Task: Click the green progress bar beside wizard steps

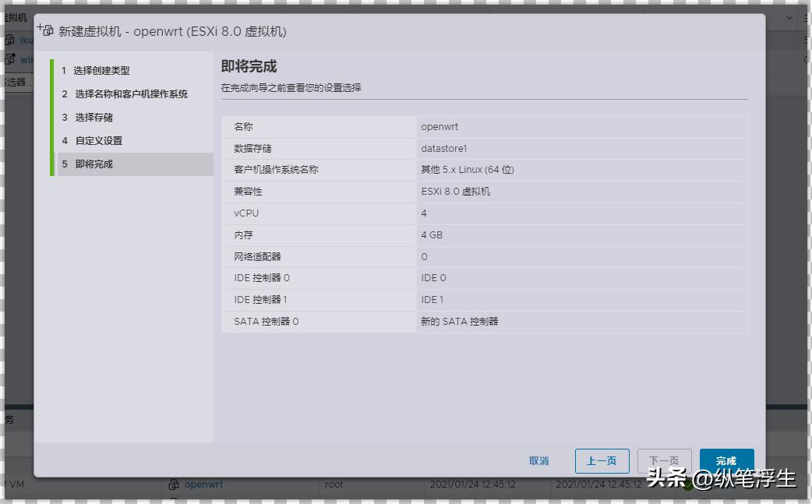Action: click(53, 117)
